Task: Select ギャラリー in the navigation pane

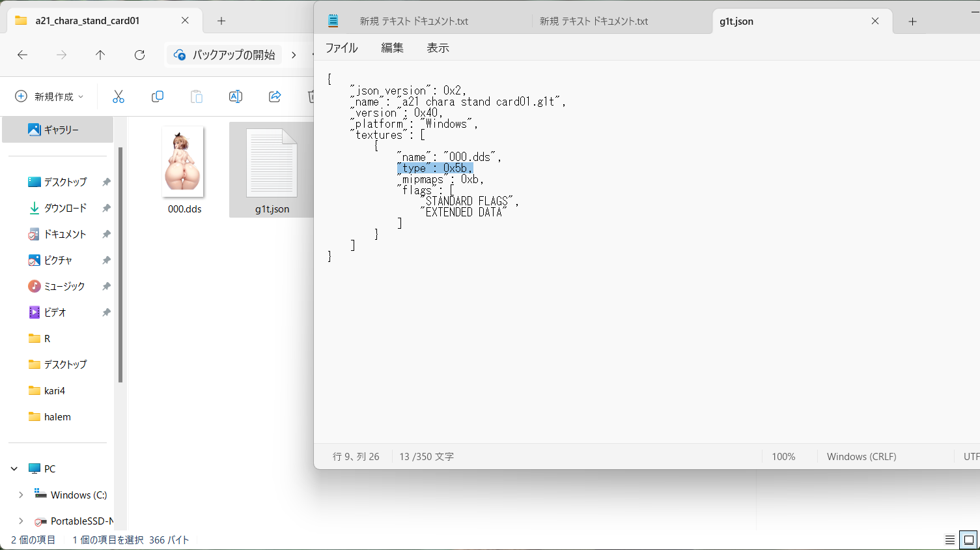Action: [58, 130]
